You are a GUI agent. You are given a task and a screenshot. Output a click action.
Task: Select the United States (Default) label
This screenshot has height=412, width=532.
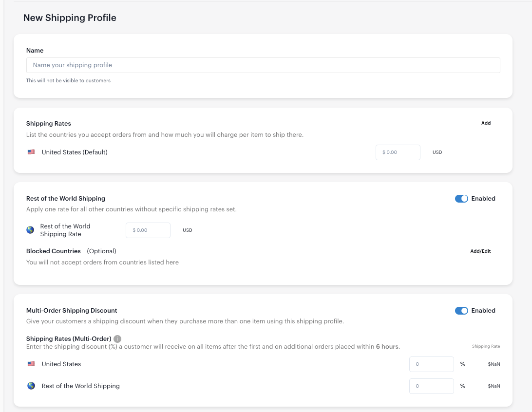click(75, 151)
